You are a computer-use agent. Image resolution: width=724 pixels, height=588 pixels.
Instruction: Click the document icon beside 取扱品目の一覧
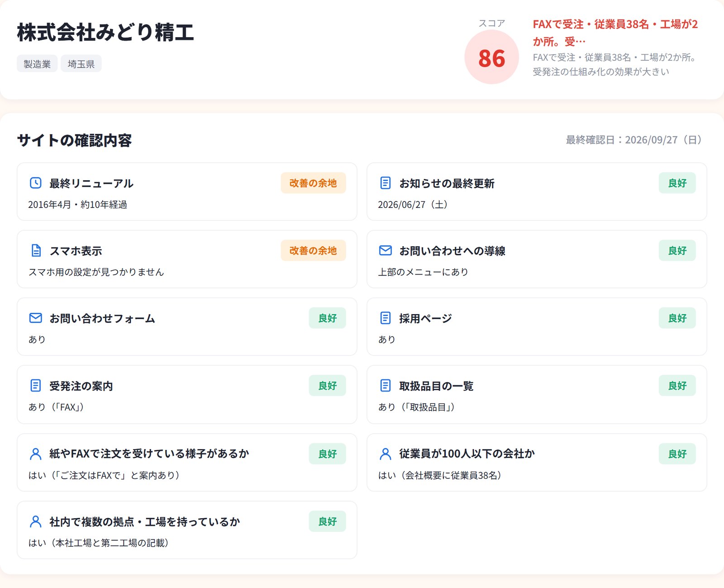click(x=386, y=385)
